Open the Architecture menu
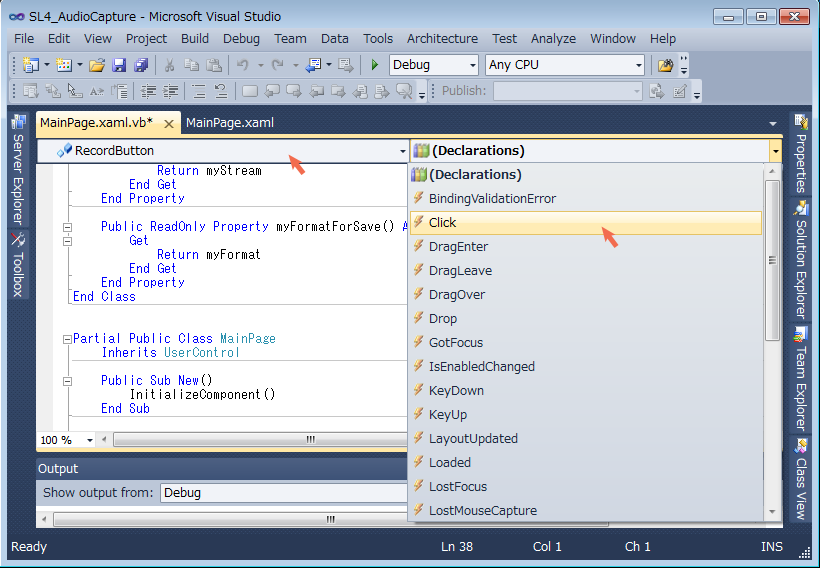820x568 pixels. pos(442,39)
